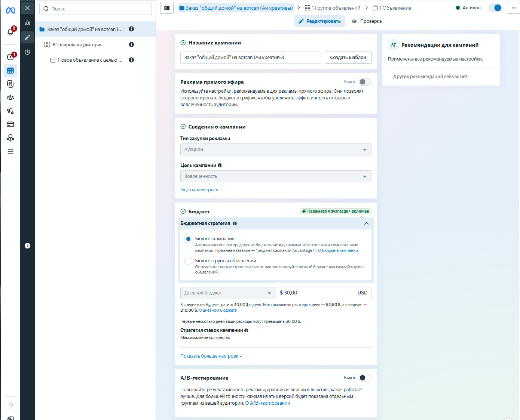Edit the Название кампании text field
This screenshot has width=520, height=420.
point(251,58)
